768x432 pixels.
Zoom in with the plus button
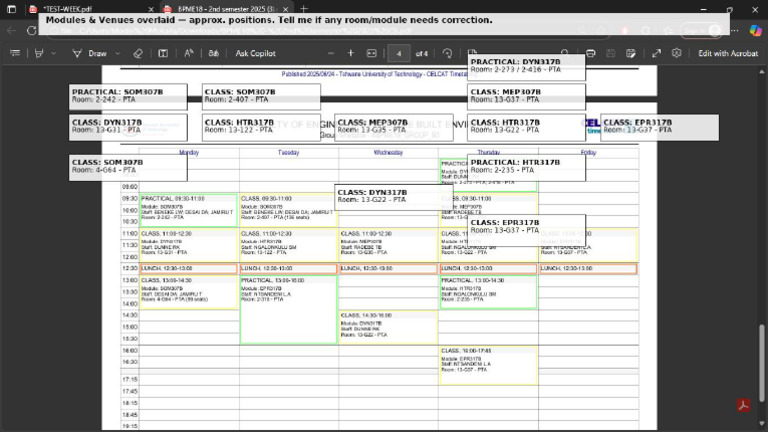(x=351, y=53)
